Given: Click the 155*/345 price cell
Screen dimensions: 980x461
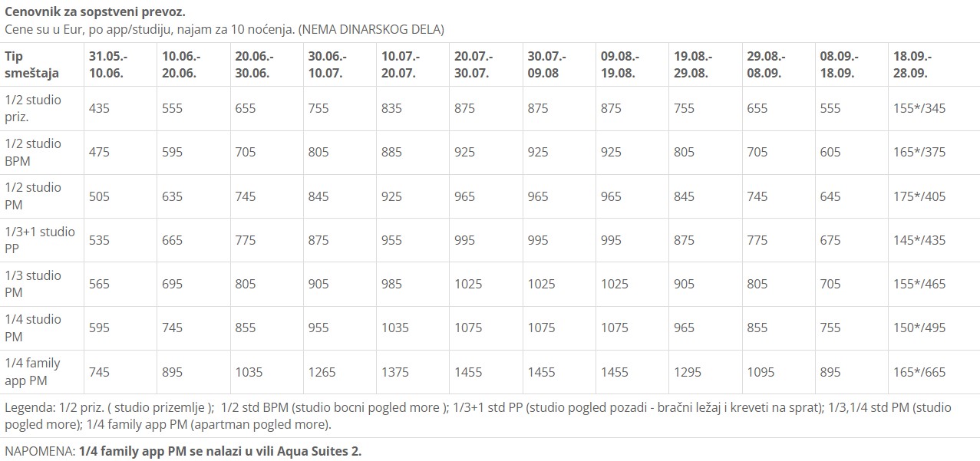Looking at the screenshot, I should (919, 108).
